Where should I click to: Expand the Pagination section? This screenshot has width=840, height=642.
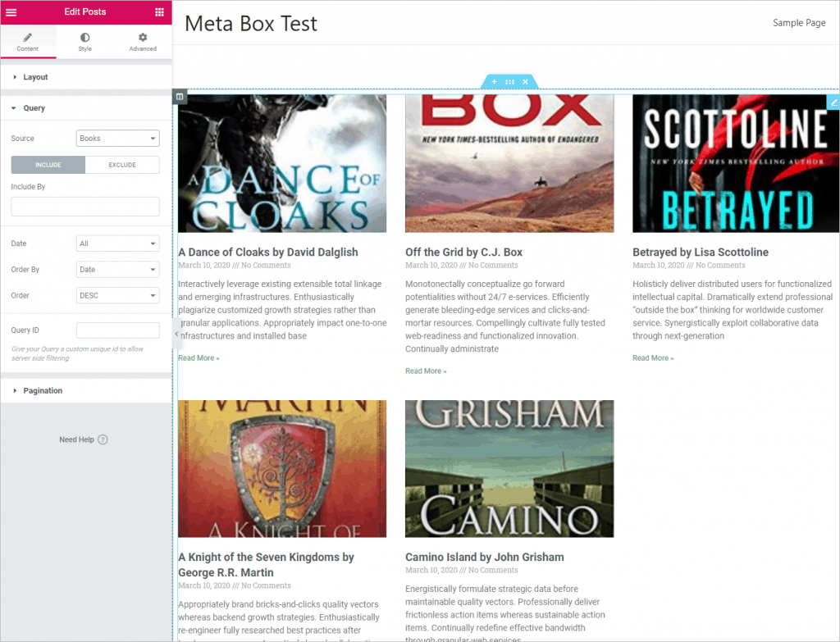[43, 391]
